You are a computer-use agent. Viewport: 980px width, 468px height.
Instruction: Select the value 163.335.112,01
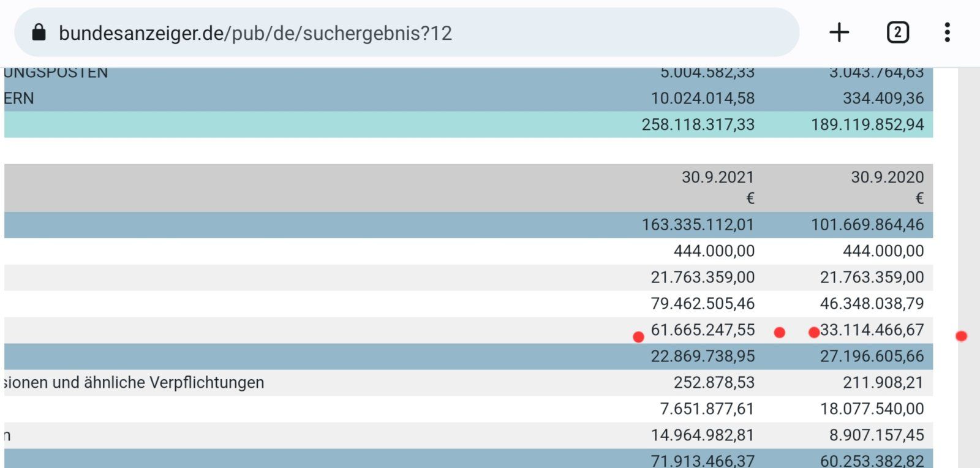coord(698,224)
